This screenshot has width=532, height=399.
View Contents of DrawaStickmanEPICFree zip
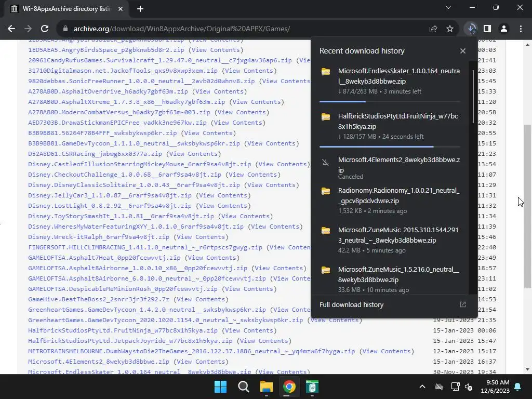(x=238, y=123)
